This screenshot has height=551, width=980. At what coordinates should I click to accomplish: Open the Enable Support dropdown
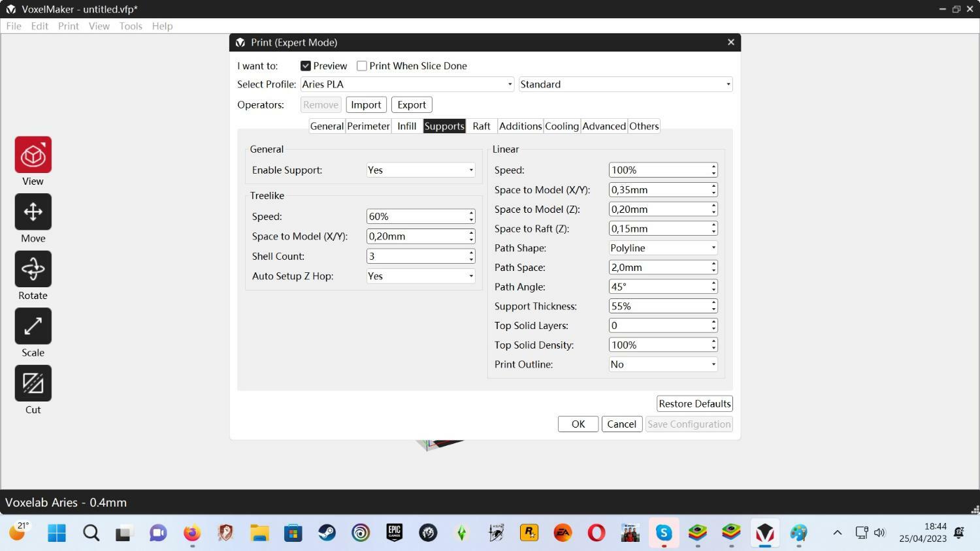click(421, 170)
